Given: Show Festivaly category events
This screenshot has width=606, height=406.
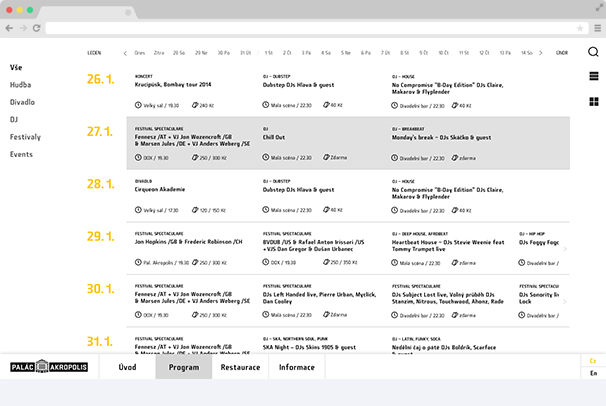Looking at the screenshot, I should coord(26,137).
